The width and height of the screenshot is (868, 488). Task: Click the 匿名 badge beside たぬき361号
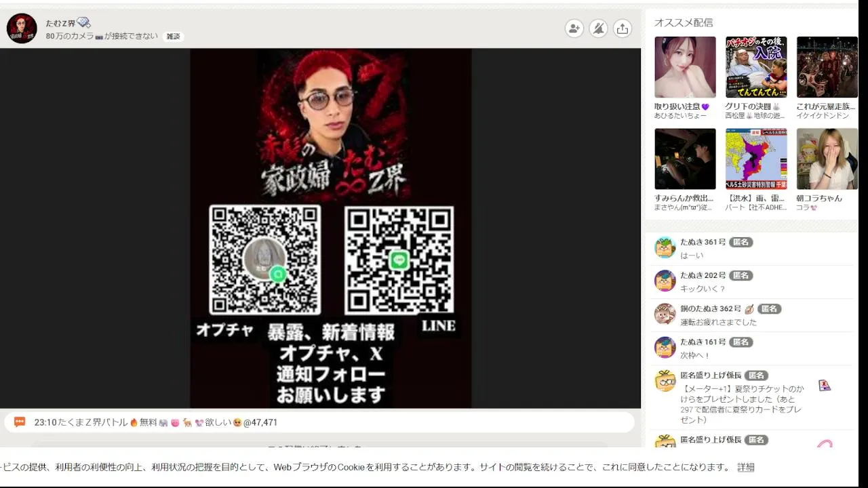point(741,242)
